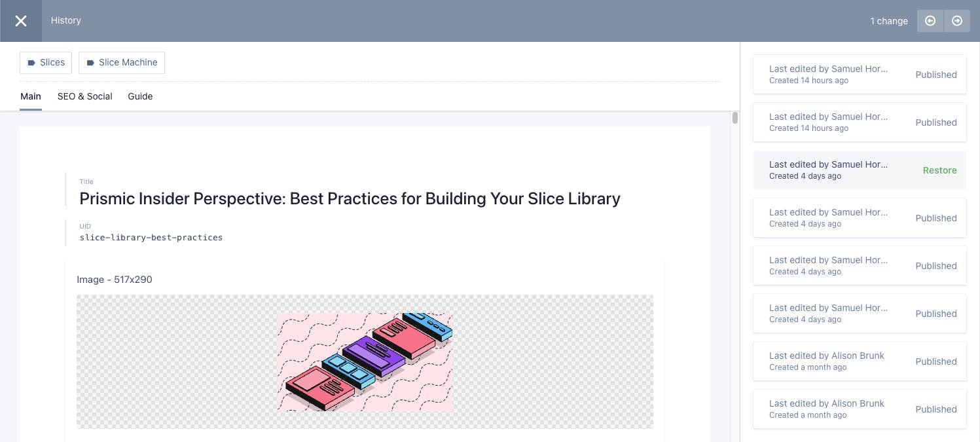Click the document content scrollbar
This screenshot has height=442, width=980.
click(734, 118)
